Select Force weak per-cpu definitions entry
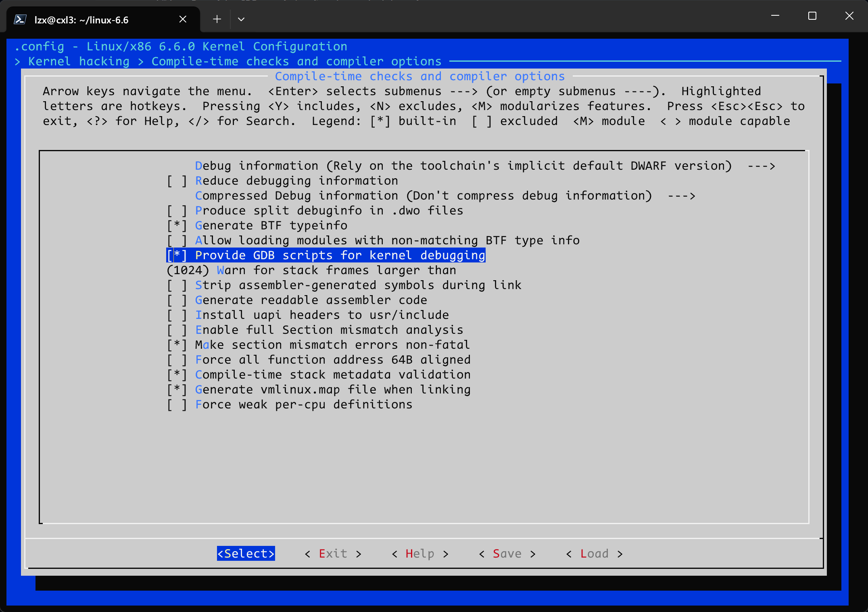868x612 pixels. [x=303, y=404]
